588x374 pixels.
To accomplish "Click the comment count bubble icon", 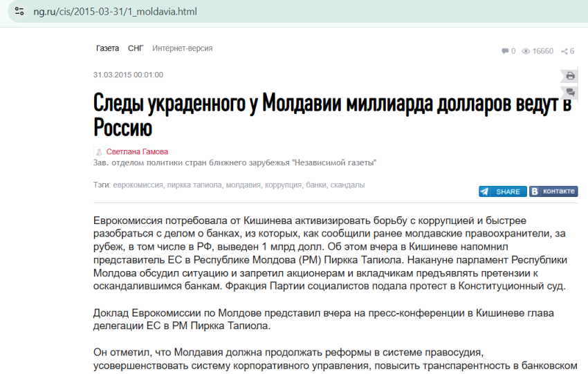I will coord(505,51).
